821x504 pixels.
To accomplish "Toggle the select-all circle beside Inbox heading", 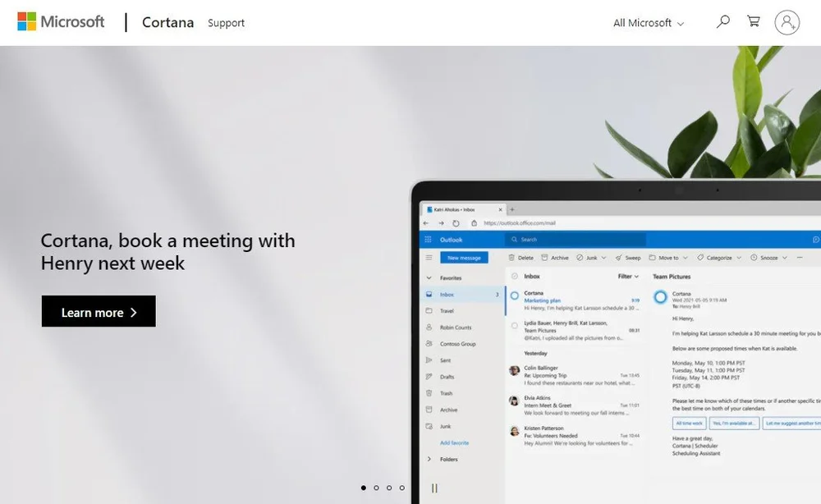I will pos(514,277).
